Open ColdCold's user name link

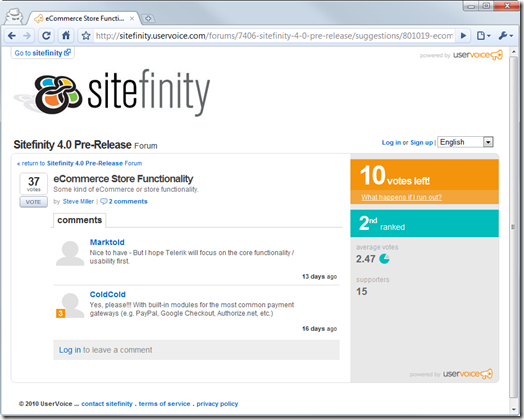tap(108, 294)
